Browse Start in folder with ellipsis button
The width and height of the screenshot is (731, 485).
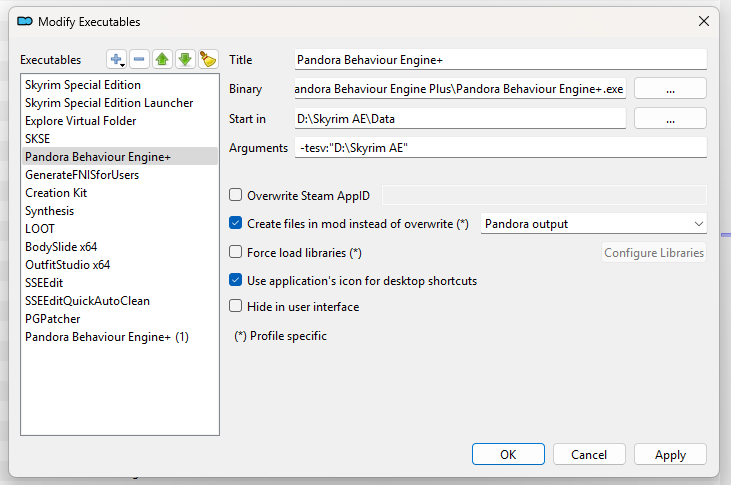pos(670,118)
